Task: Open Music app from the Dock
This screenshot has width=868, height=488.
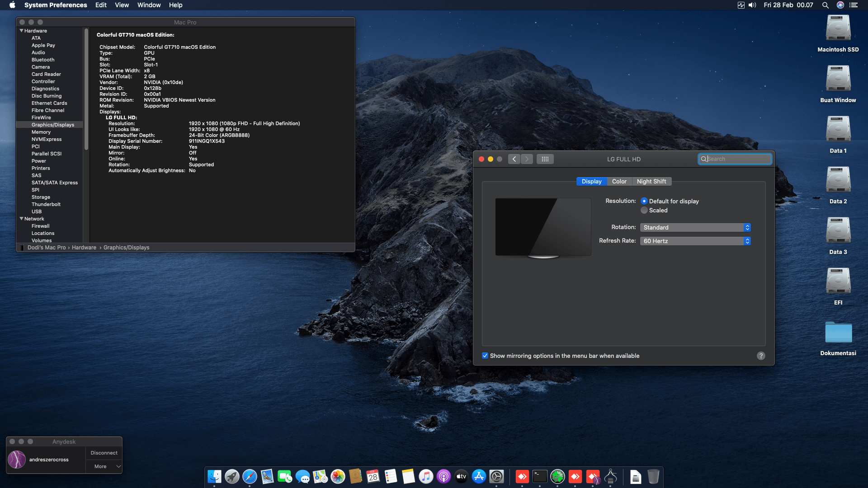Action: tap(426, 476)
